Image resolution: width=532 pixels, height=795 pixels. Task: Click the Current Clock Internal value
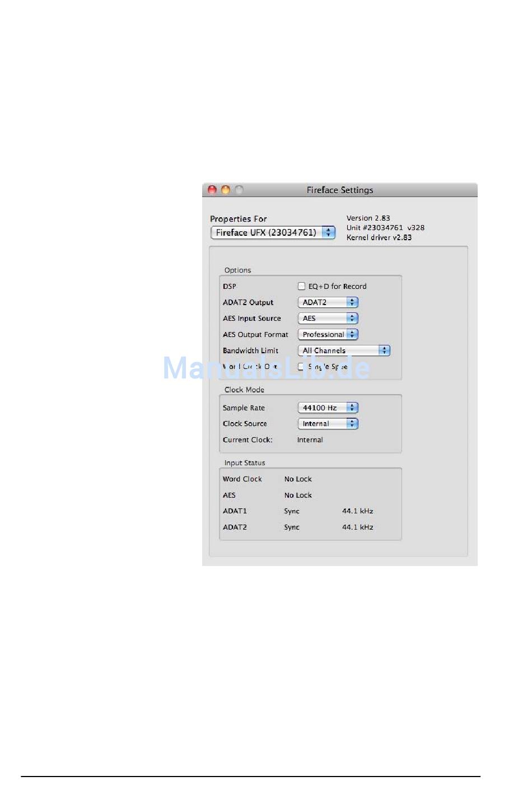tap(310, 439)
